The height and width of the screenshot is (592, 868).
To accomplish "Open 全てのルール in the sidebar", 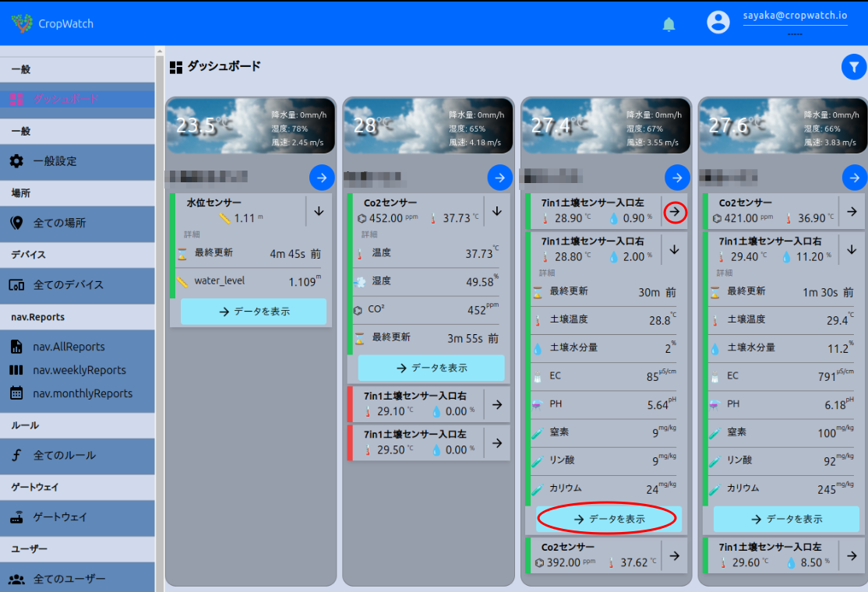I will tap(64, 456).
